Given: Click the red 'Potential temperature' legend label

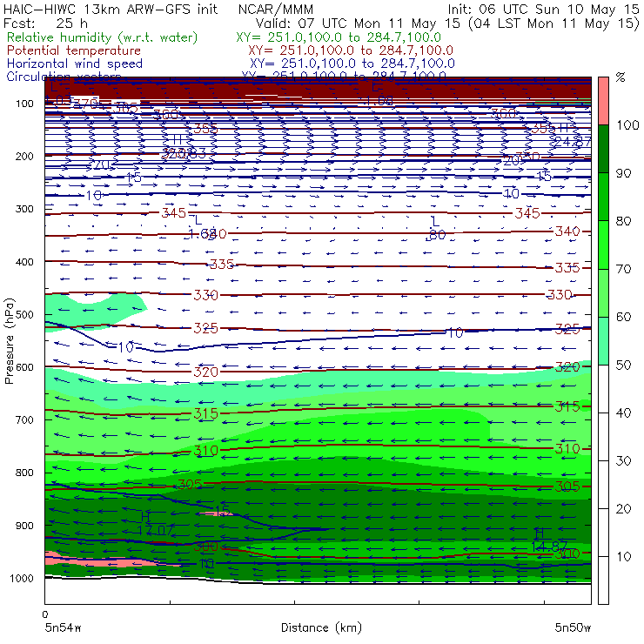Looking at the screenshot, I should (x=74, y=50).
